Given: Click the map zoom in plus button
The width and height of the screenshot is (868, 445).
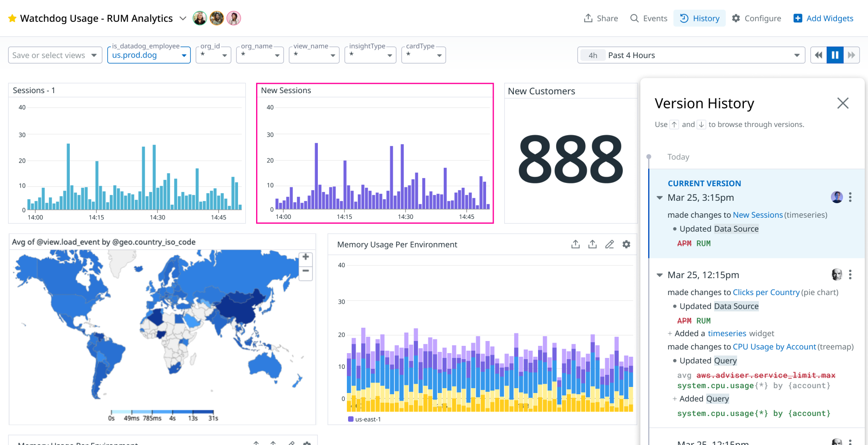Looking at the screenshot, I should (x=306, y=257).
